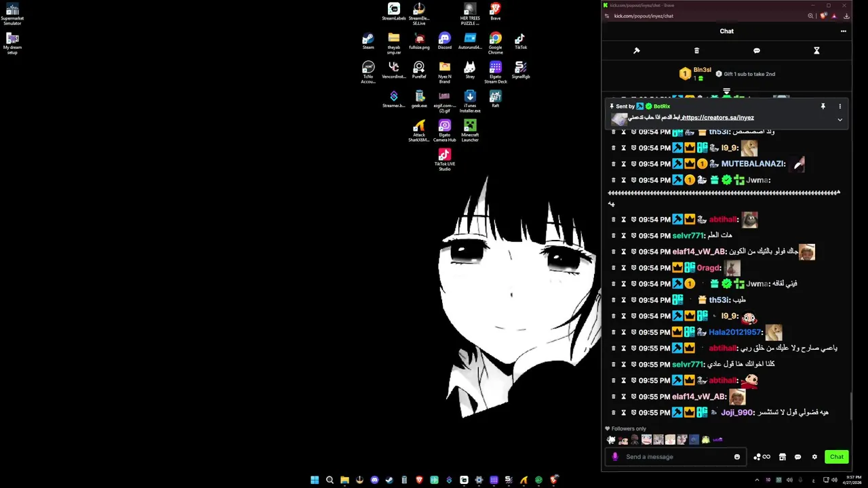
Task: Delete the message from Joji_990
Action: [614, 413]
